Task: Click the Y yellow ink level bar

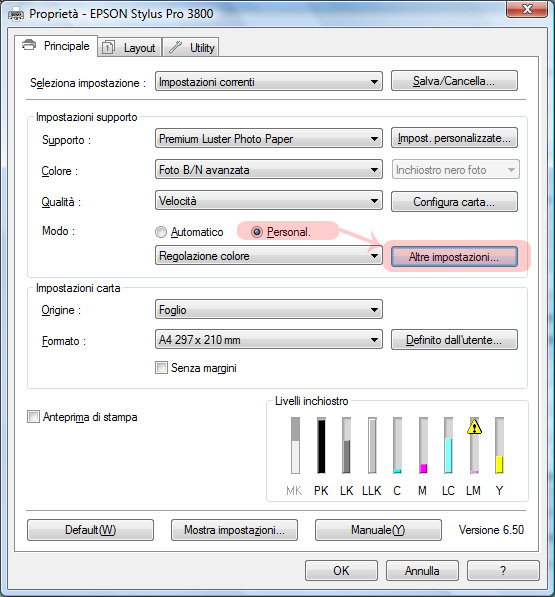Action: point(499,445)
